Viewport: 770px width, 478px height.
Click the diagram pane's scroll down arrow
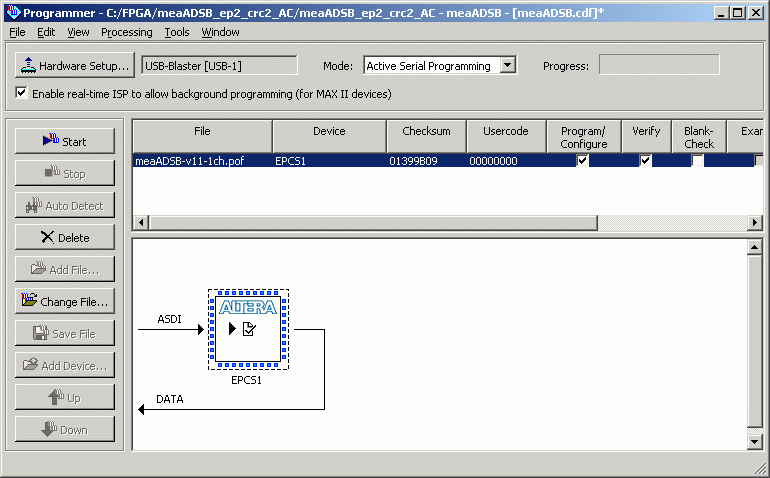(x=754, y=442)
